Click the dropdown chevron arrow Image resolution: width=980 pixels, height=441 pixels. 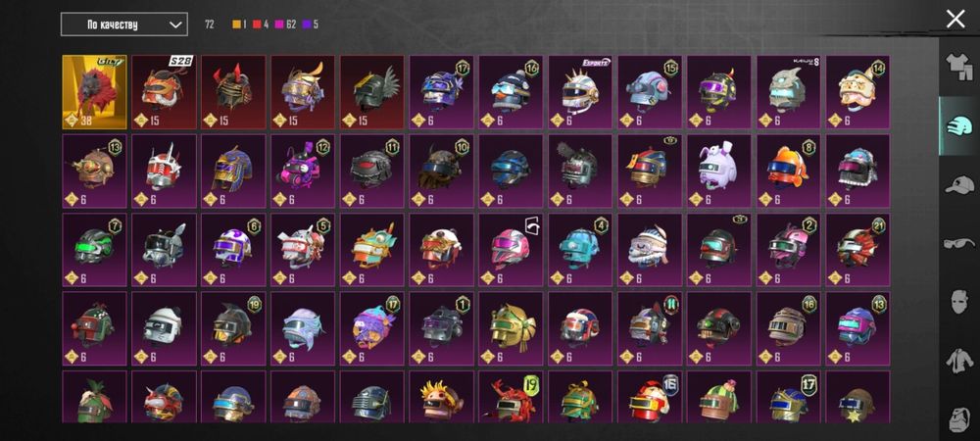175,24
